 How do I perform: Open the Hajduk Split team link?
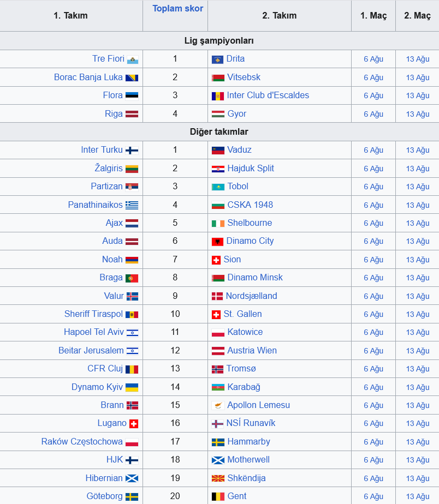tap(251, 169)
